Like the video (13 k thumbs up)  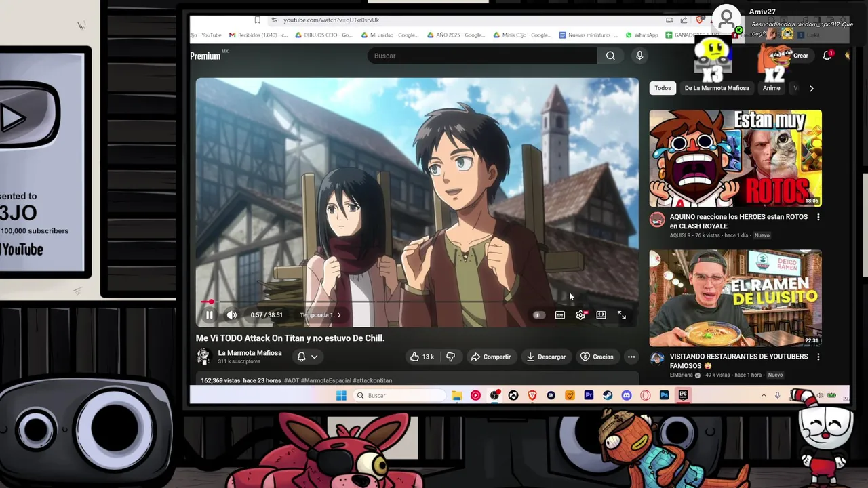click(x=422, y=357)
